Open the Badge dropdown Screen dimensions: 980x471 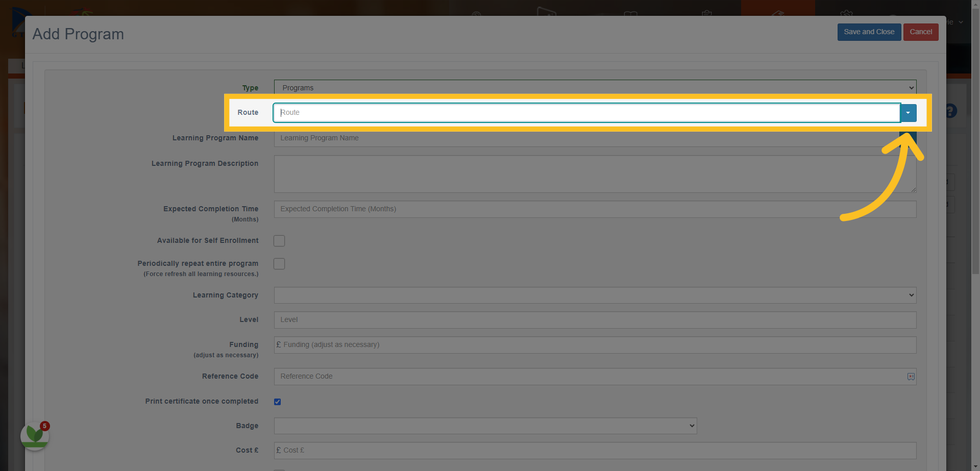[x=485, y=426]
